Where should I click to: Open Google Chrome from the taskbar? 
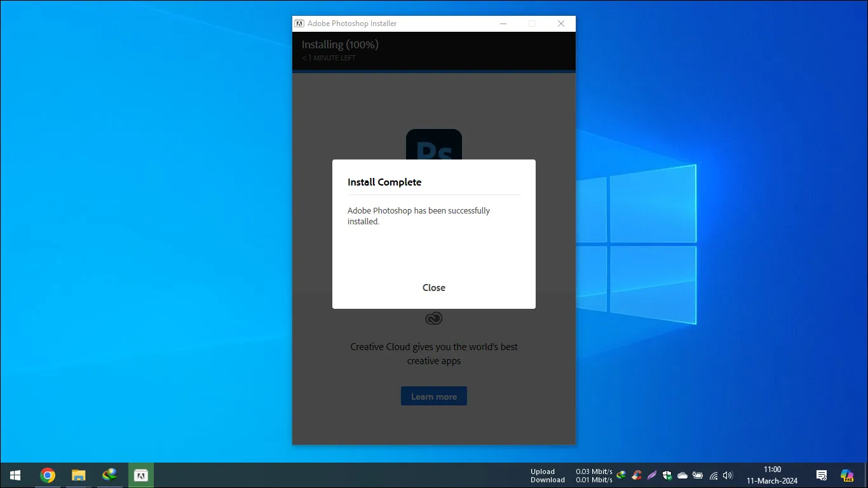pos(48,475)
